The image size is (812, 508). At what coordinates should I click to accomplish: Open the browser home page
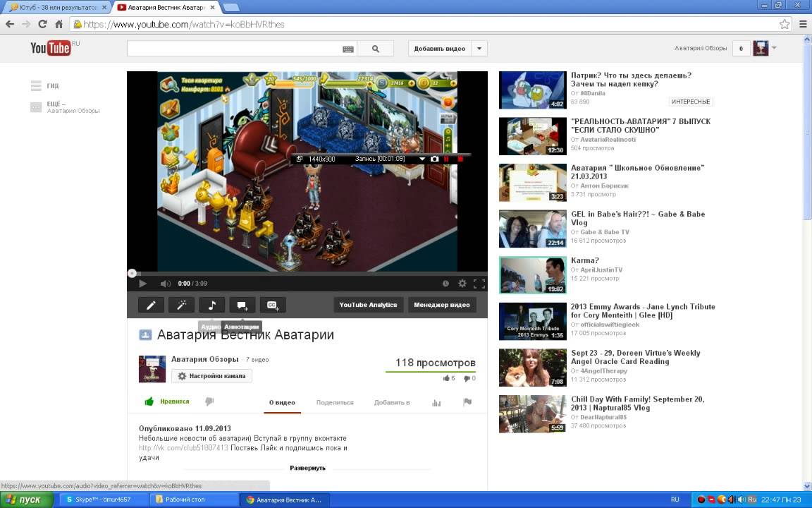point(59,25)
